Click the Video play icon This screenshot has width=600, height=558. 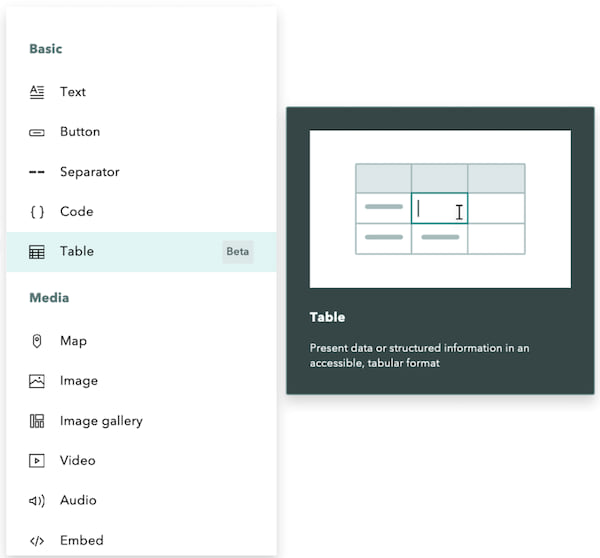click(x=37, y=460)
